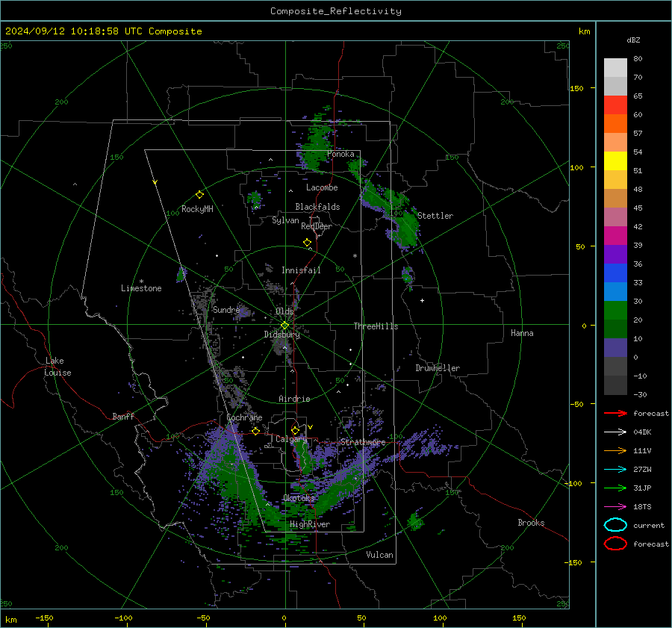Click the yellow diamond marker below RedDeer
Screen dimensions: 672x628
point(307,243)
